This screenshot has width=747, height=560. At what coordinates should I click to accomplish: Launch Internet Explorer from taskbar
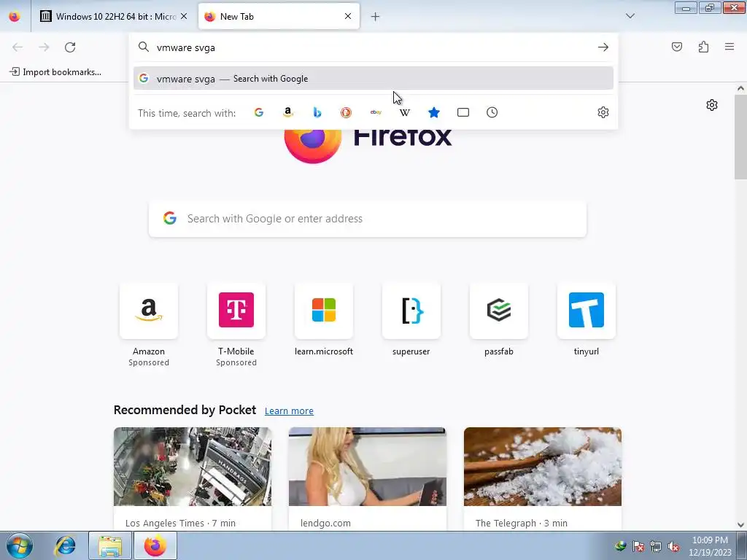point(65,545)
